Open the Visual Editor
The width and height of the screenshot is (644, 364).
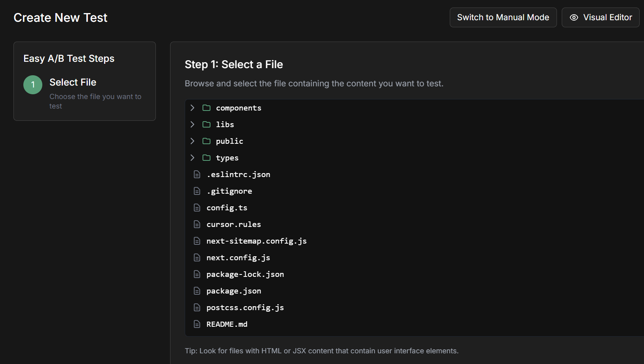tap(600, 17)
